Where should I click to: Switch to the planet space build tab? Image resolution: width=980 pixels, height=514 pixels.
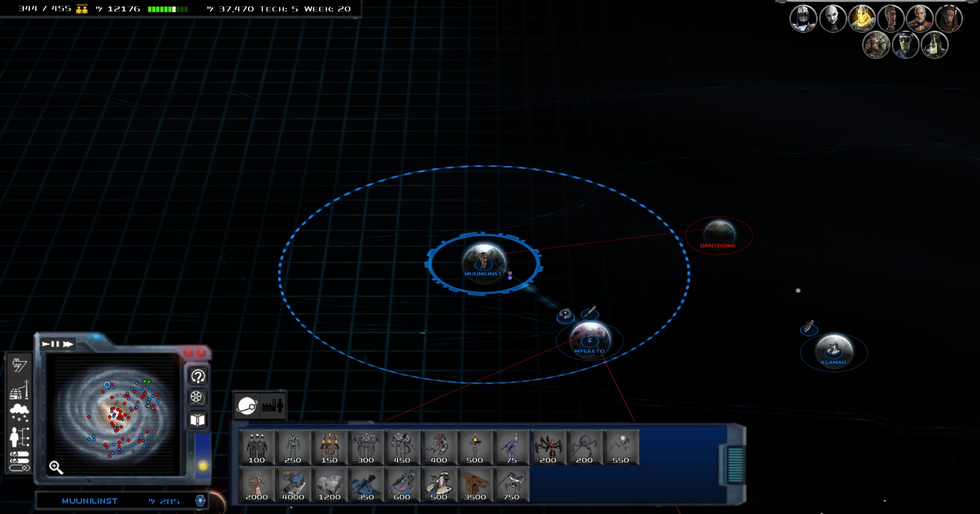pos(247,406)
